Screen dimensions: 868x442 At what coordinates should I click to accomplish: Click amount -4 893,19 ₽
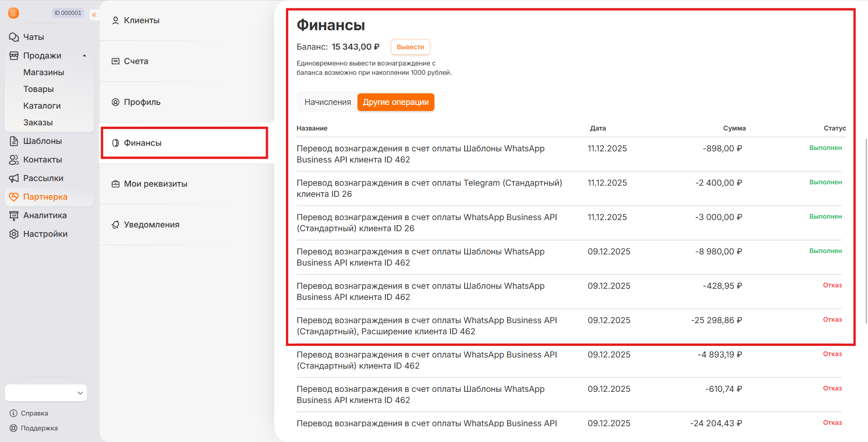(720, 355)
